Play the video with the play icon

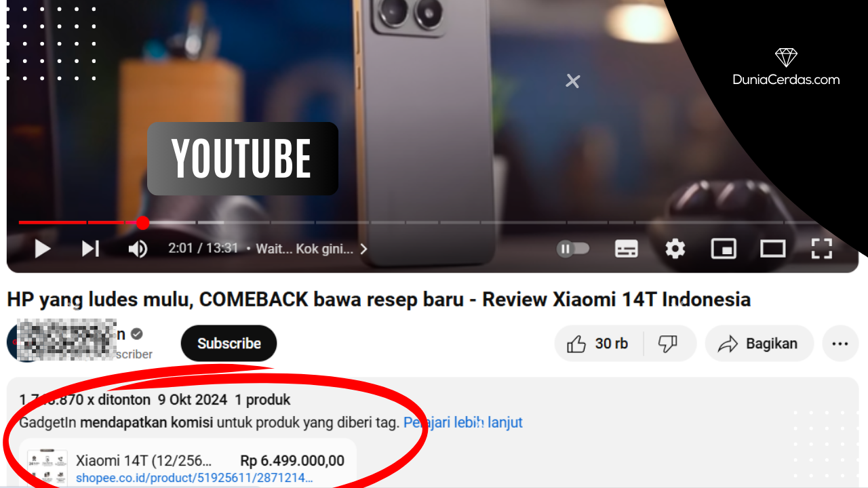pyautogui.click(x=43, y=249)
